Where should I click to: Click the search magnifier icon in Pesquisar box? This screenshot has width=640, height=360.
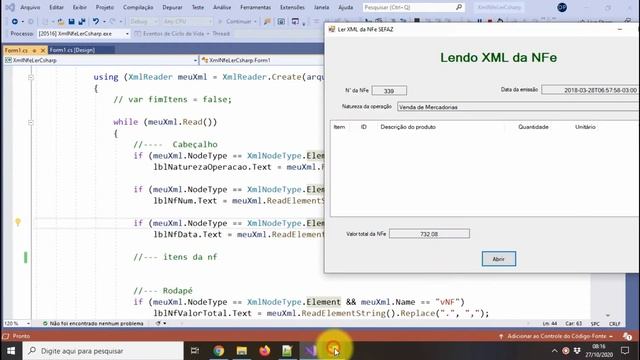click(459, 7)
